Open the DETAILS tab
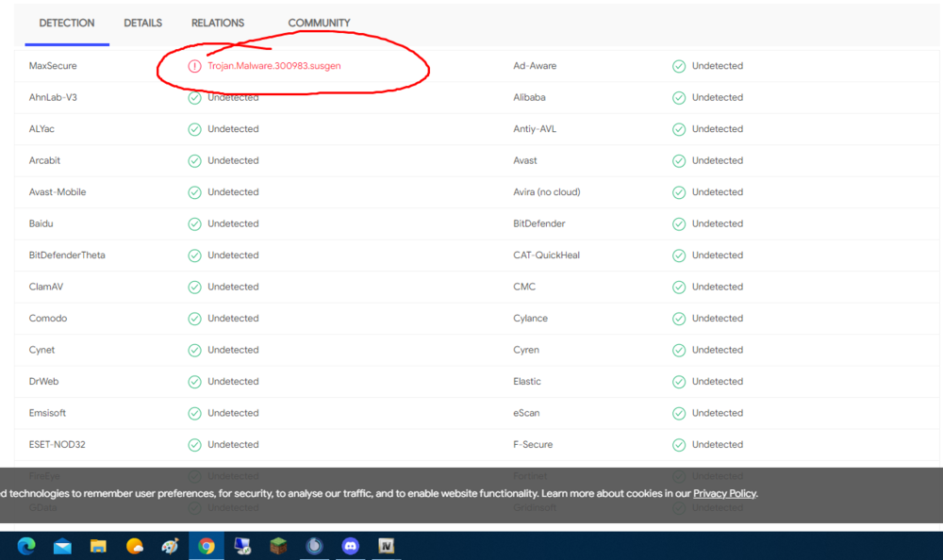This screenshot has width=943, height=560. 143,23
